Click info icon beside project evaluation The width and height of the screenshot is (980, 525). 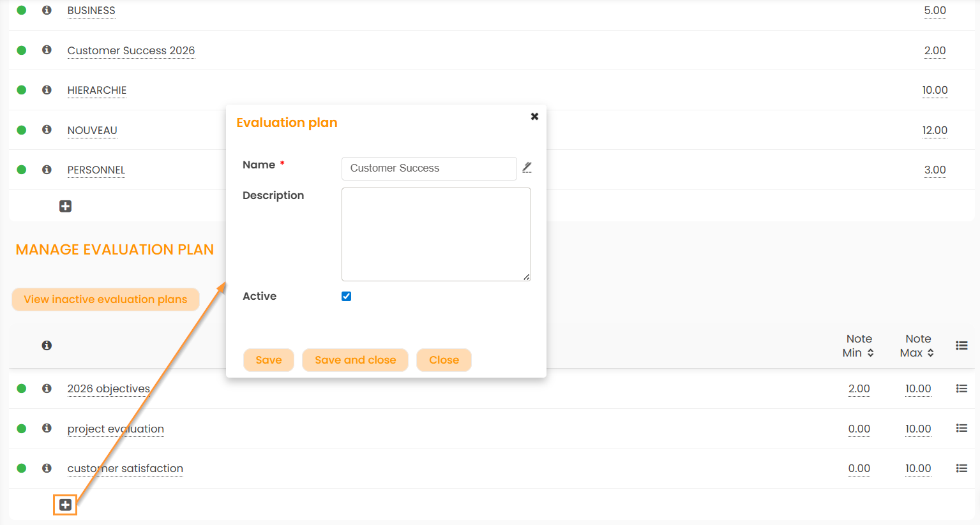[x=47, y=428]
